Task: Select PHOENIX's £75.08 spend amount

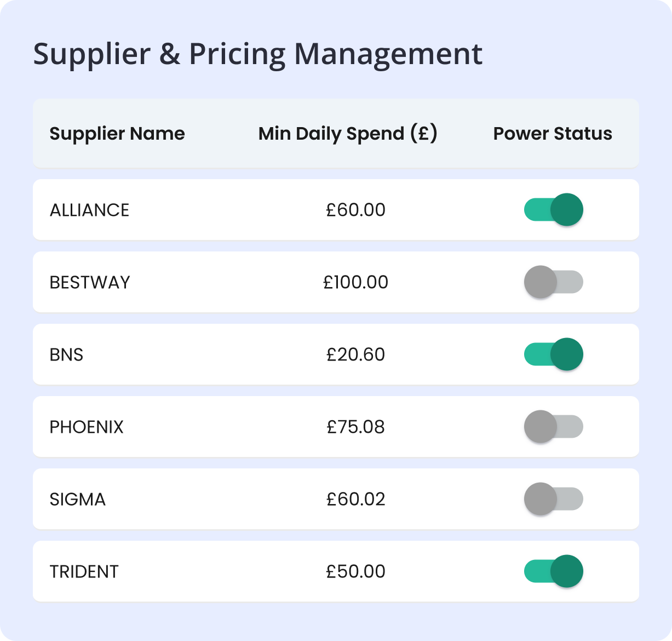Action: pyautogui.click(x=356, y=427)
